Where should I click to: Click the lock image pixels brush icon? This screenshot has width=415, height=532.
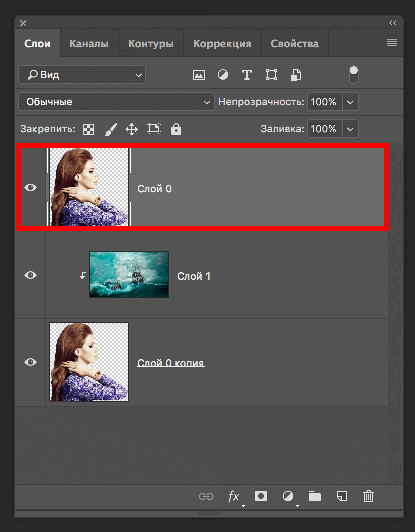tap(110, 129)
